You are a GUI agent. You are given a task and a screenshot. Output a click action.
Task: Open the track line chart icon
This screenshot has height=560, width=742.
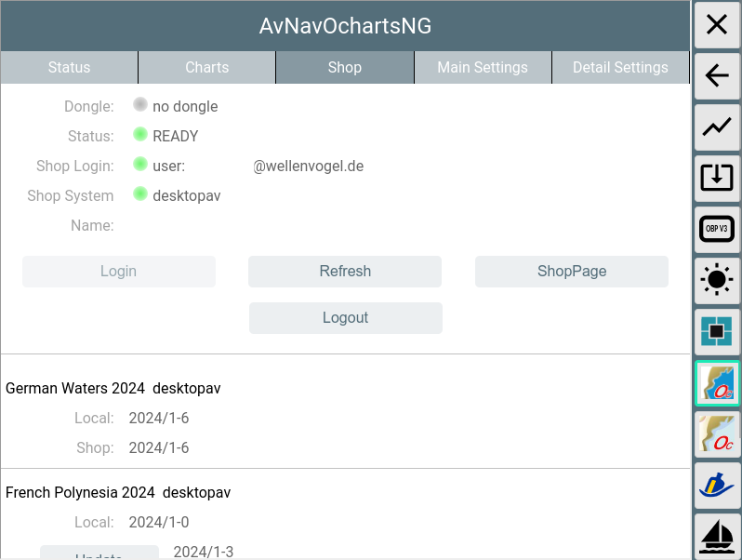click(x=717, y=127)
